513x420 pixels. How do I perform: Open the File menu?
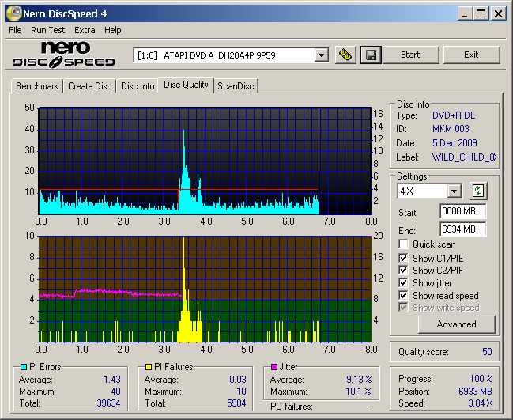pos(15,30)
